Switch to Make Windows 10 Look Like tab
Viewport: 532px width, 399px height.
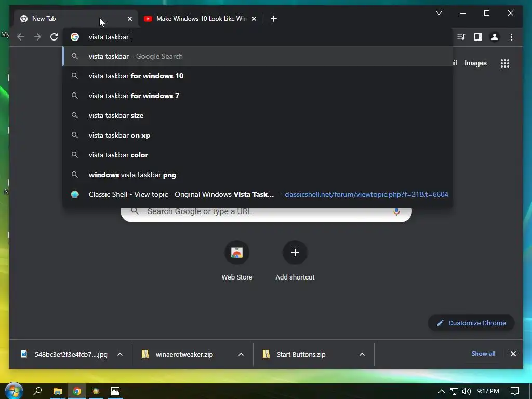coord(200,19)
